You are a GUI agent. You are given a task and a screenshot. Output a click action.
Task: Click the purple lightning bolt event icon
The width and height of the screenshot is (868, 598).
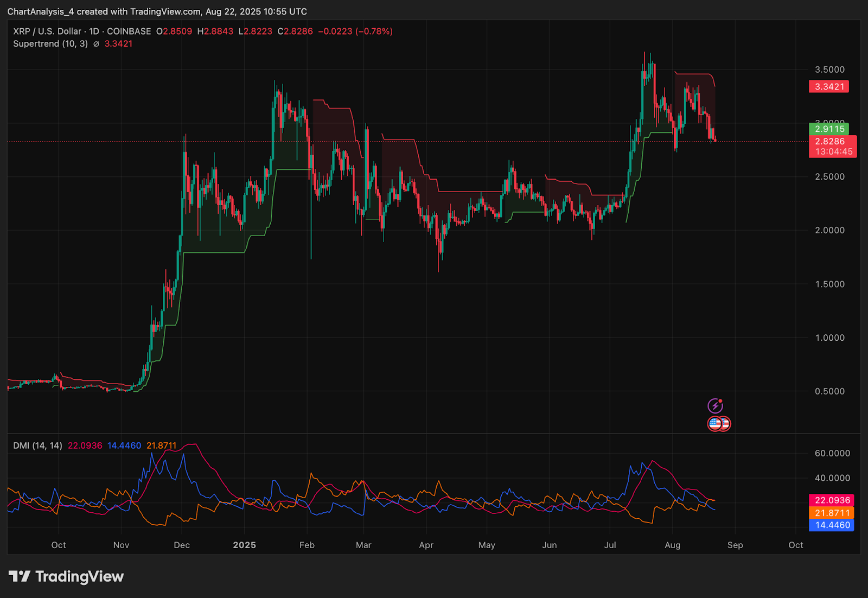pyautogui.click(x=715, y=405)
